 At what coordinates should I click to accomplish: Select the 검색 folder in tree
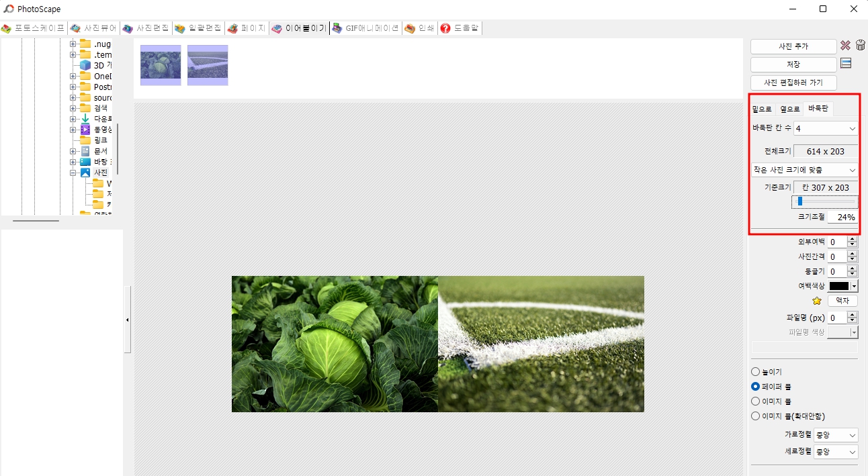[x=93, y=108]
